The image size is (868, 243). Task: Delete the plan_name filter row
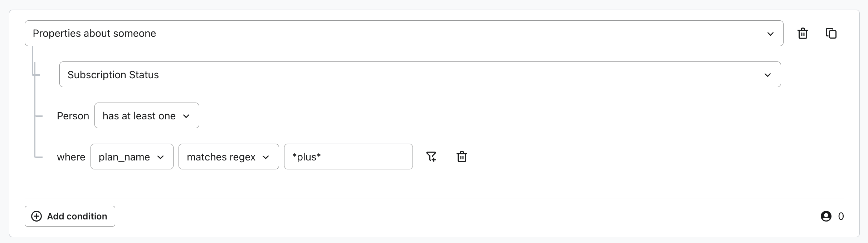pyautogui.click(x=462, y=157)
